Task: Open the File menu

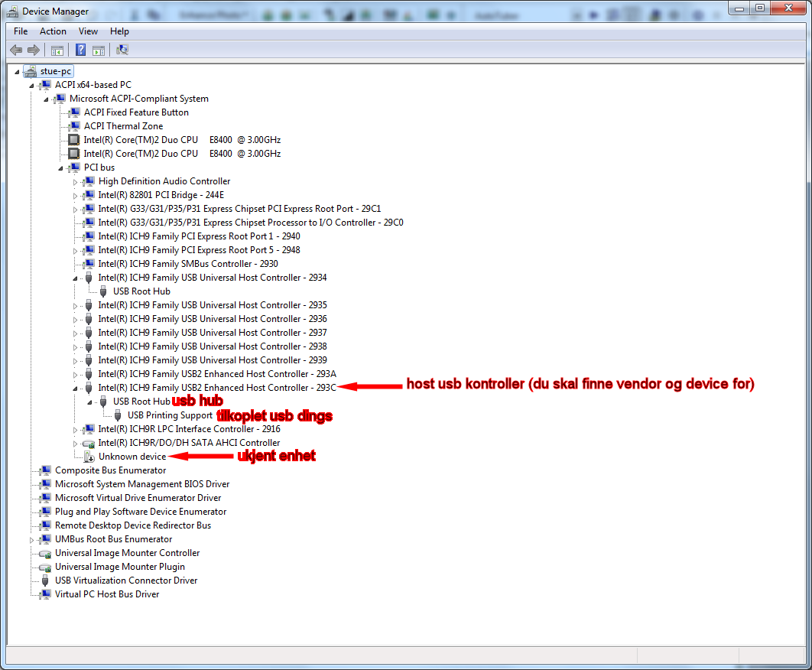Action: click(21, 31)
